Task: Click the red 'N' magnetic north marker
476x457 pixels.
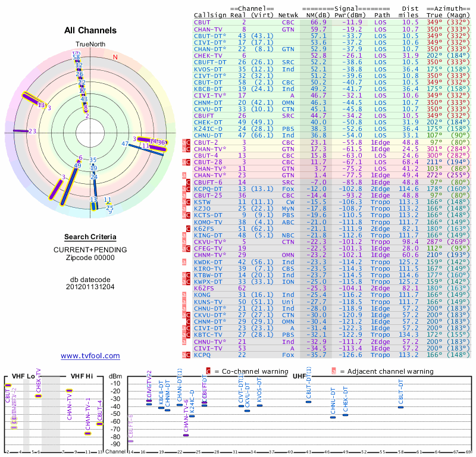Action: tap(115, 57)
